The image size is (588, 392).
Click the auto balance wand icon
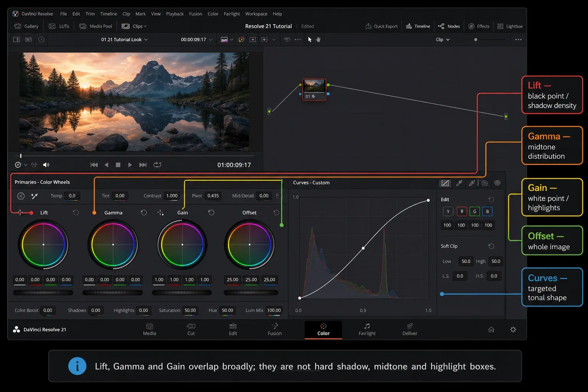34,196
